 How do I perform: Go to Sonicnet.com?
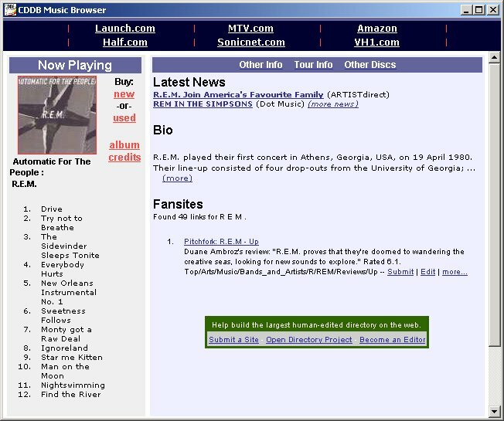[251, 42]
